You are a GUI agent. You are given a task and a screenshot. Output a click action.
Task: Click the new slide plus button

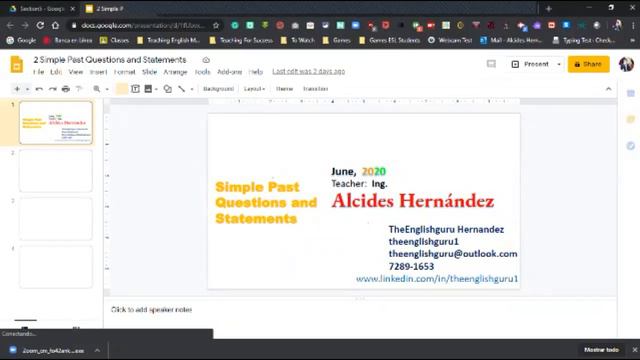(x=17, y=89)
